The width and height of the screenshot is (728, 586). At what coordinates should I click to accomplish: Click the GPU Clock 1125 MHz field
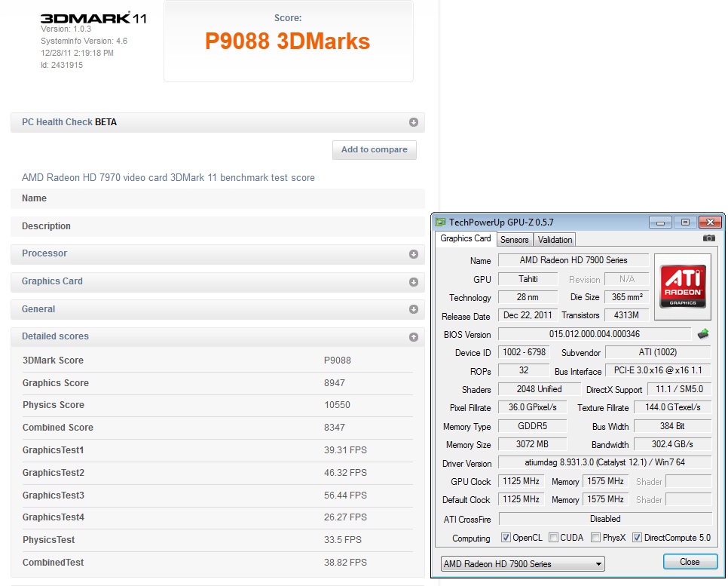[x=521, y=481]
